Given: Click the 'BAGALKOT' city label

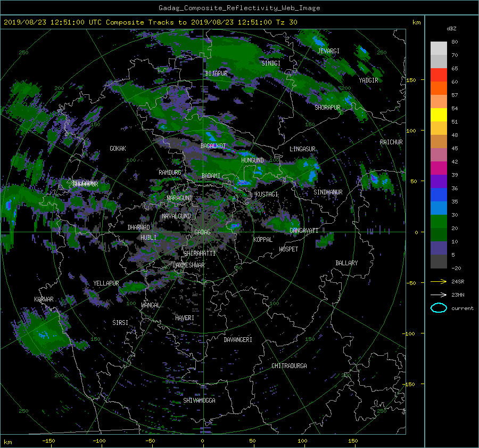Looking at the screenshot, I should click(x=213, y=146).
